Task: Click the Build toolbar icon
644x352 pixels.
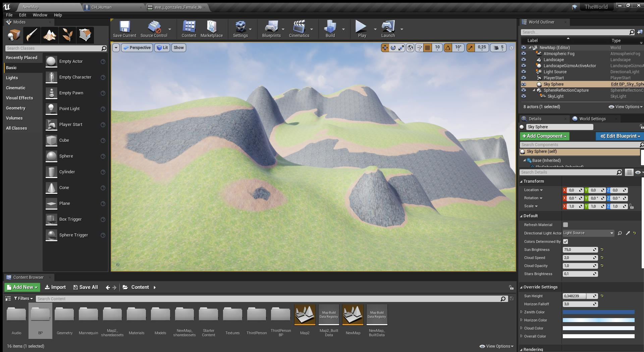Action: 330,29
